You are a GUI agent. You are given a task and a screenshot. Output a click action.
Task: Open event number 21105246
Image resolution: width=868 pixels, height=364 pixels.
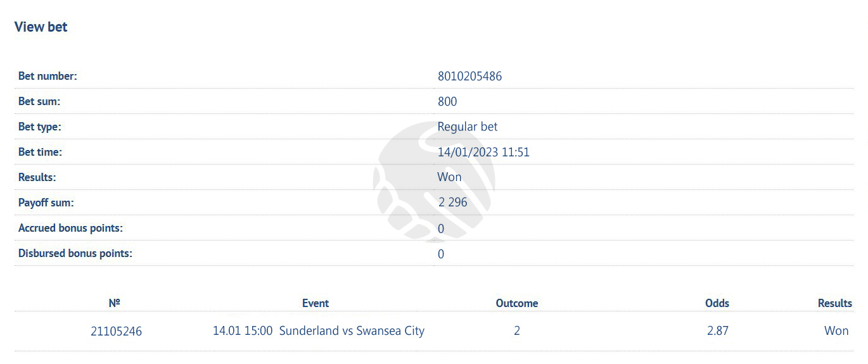coord(117,331)
